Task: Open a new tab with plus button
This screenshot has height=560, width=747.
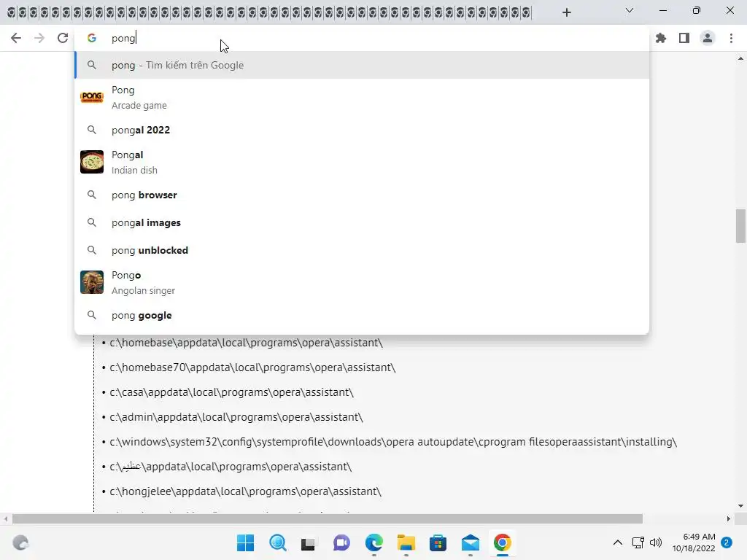Action: (x=566, y=12)
